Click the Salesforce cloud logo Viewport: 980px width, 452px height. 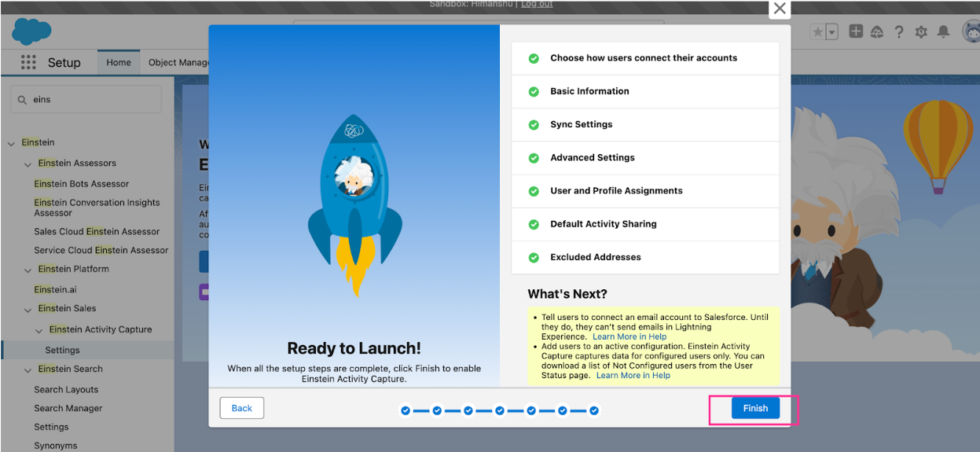[x=31, y=31]
